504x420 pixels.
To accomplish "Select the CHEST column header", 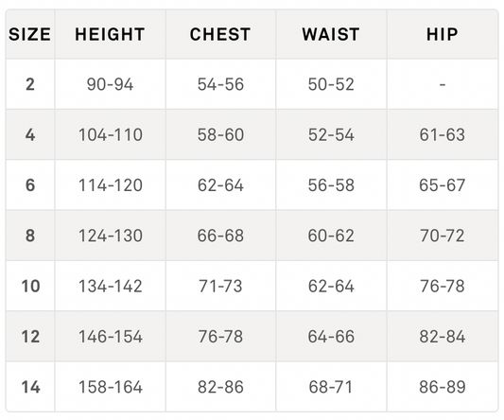I will (220, 34).
